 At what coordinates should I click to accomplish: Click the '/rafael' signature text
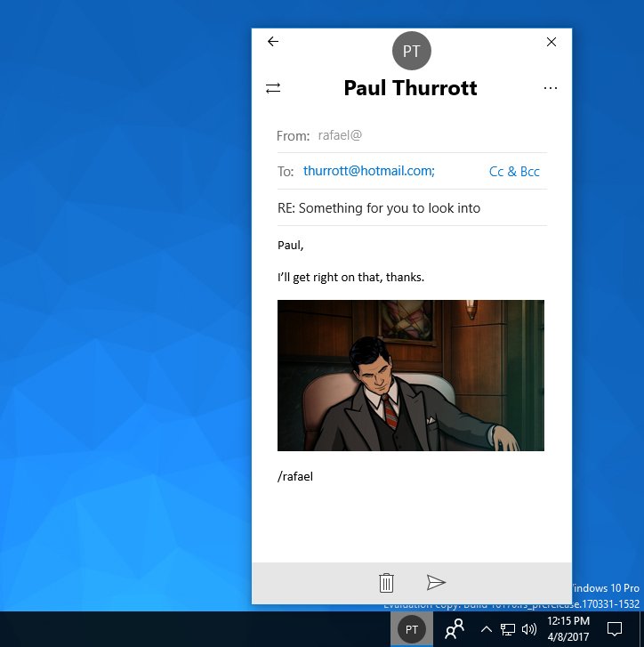[x=295, y=477]
